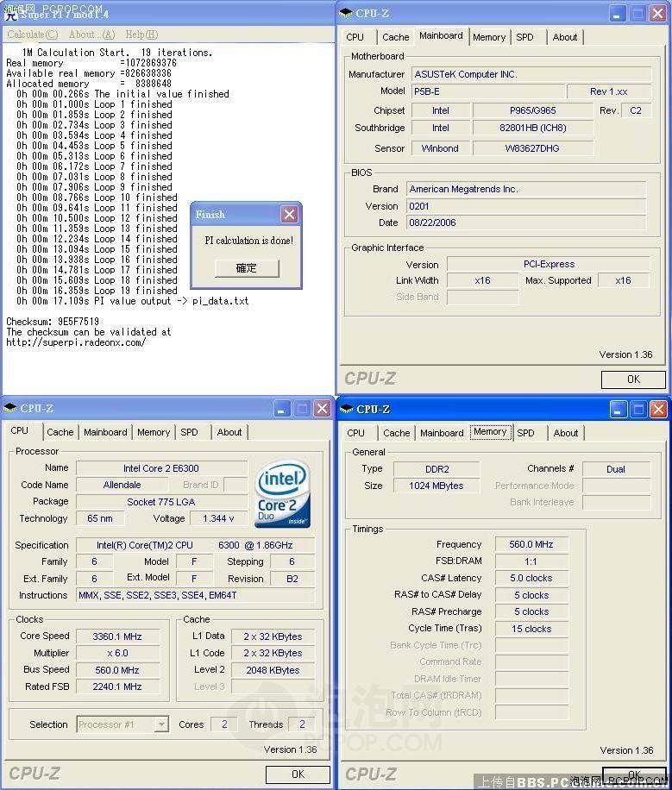Close the CPU tab CPU-Z window
Viewport: 672px width, 790px height.
(322, 409)
